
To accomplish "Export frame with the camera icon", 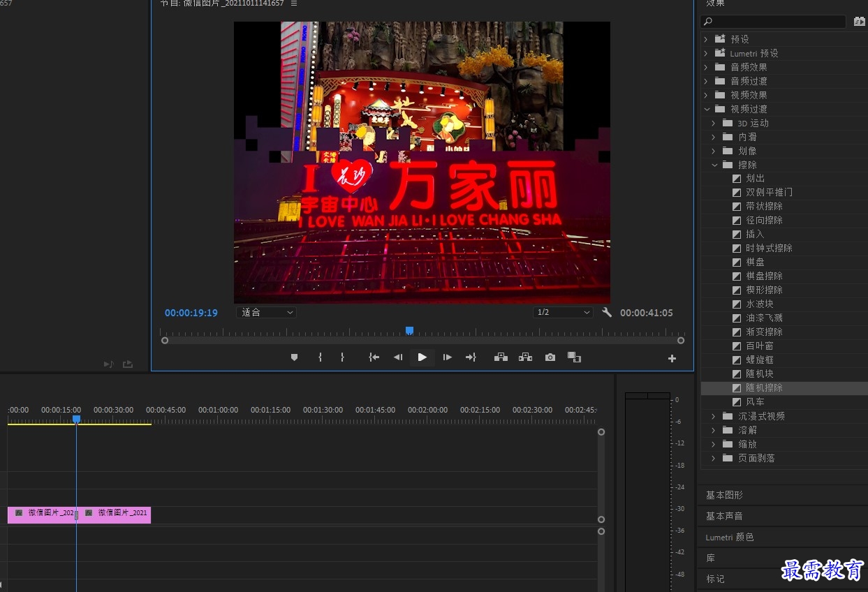I will (x=550, y=357).
